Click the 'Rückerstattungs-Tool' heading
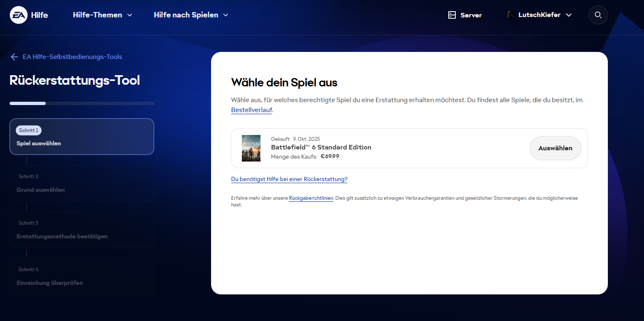 [x=75, y=80]
